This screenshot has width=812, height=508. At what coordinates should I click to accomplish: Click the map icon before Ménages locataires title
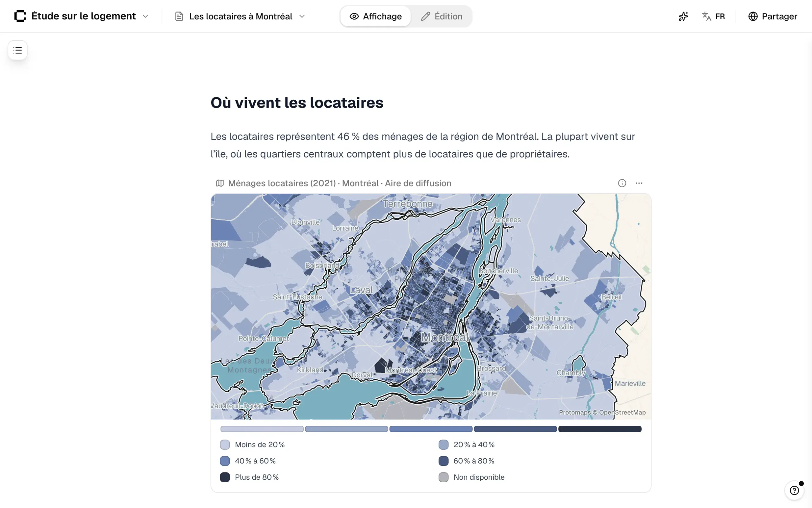[220, 183]
